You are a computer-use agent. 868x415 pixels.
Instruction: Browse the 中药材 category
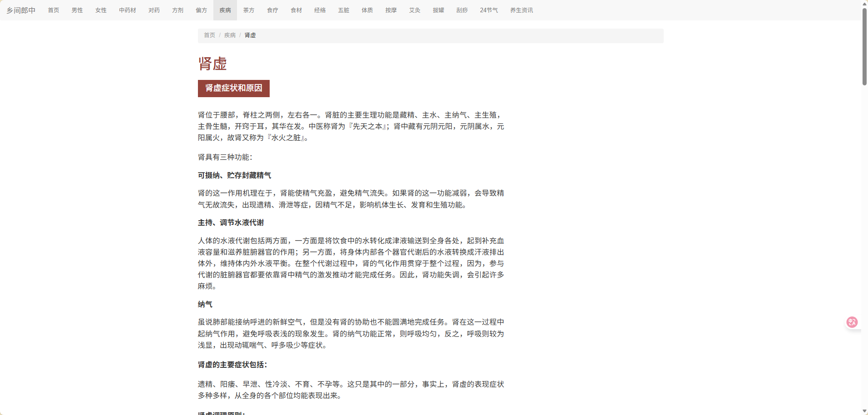(x=127, y=10)
